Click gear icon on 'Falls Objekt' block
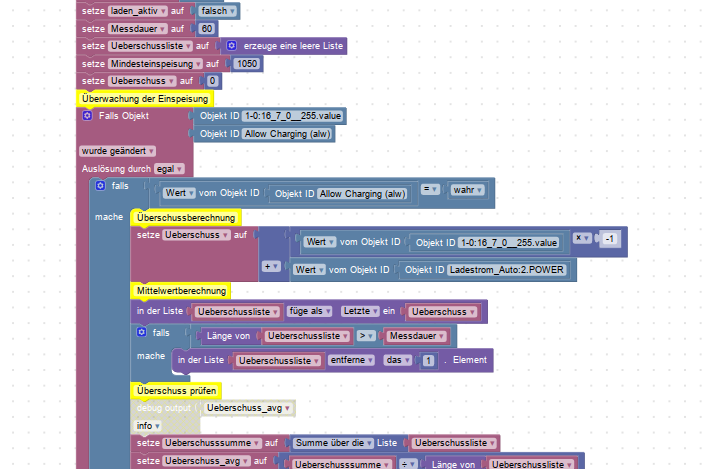The image size is (712, 469). point(87,115)
